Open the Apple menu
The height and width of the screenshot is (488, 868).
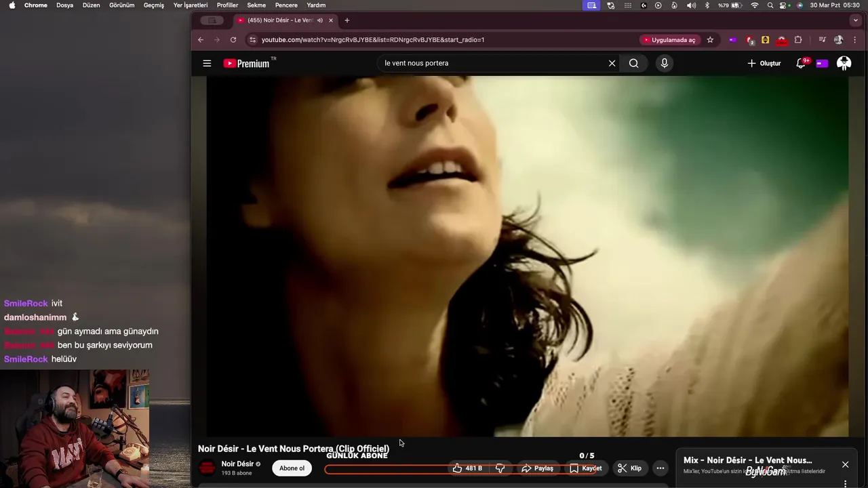click(x=12, y=5)
